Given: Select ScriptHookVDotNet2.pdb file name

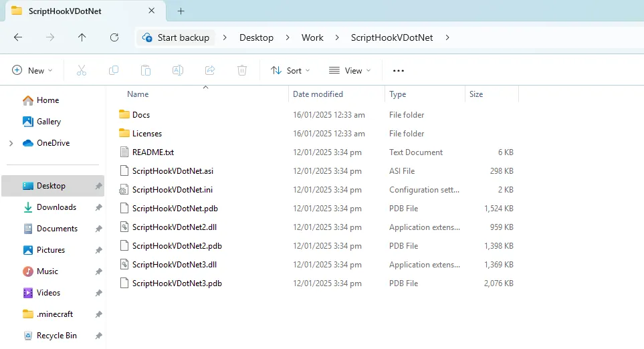Looking at the screenshot, I should click(177, 246).
